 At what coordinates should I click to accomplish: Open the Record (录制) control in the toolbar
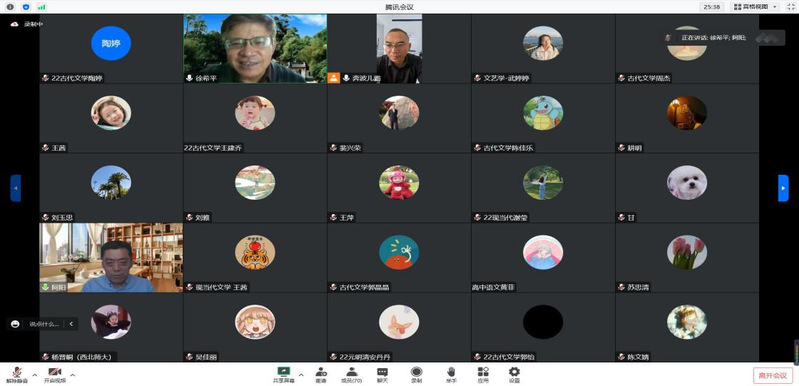(416, 375)
